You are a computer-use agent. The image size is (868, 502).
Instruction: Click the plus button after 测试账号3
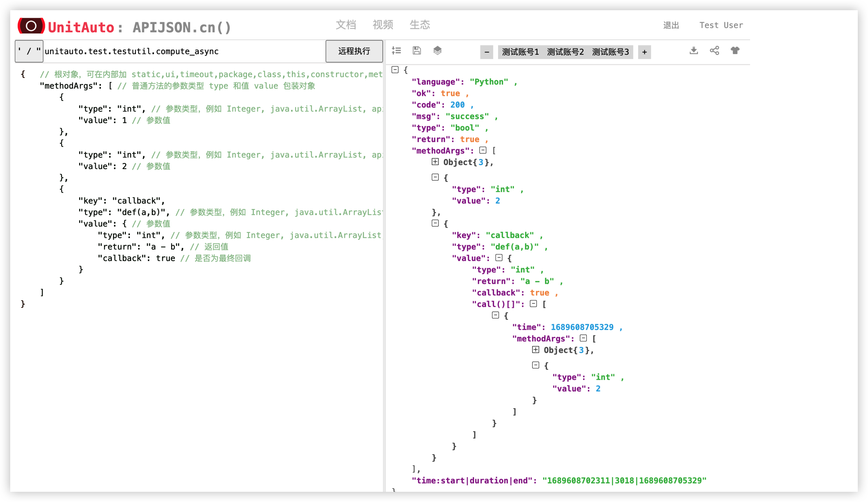[644, 52]
